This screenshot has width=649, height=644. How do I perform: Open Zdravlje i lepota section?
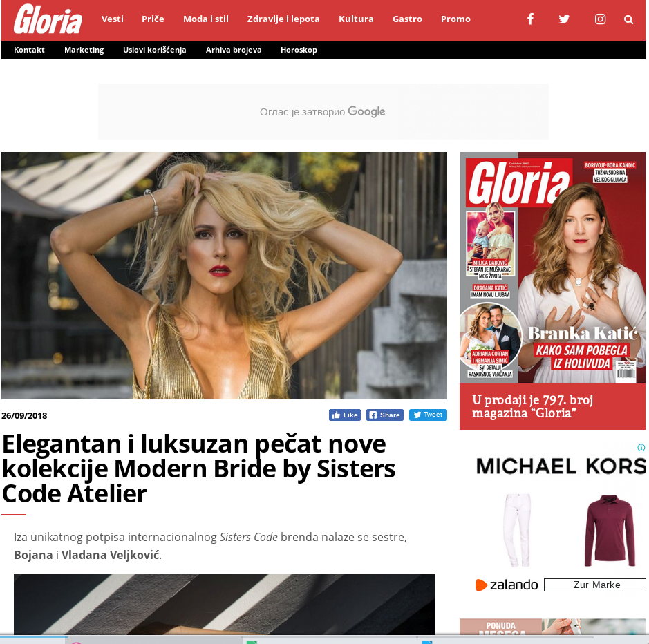pos(283,19)
